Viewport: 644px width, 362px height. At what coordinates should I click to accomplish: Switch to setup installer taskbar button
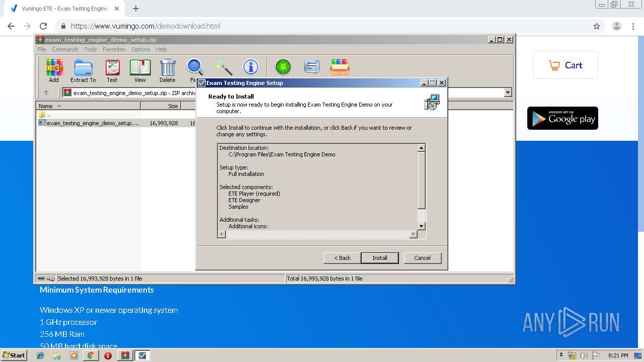tap(142, 355)
